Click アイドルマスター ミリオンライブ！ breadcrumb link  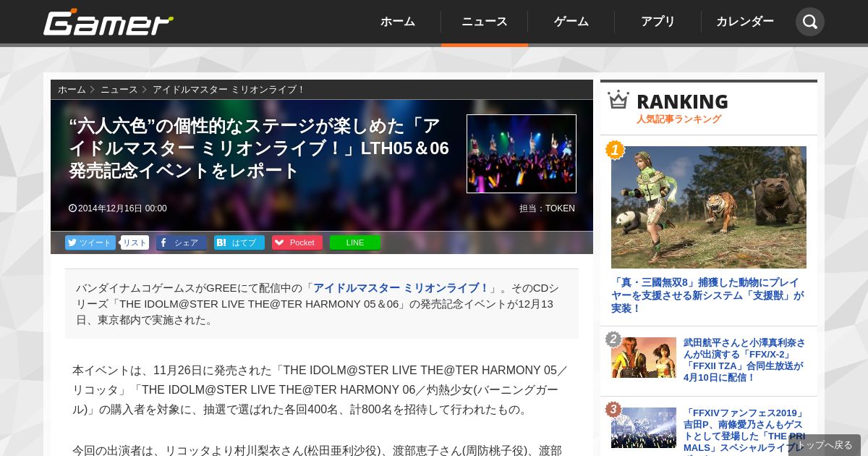pyautogui.click(x=229, y=90)
